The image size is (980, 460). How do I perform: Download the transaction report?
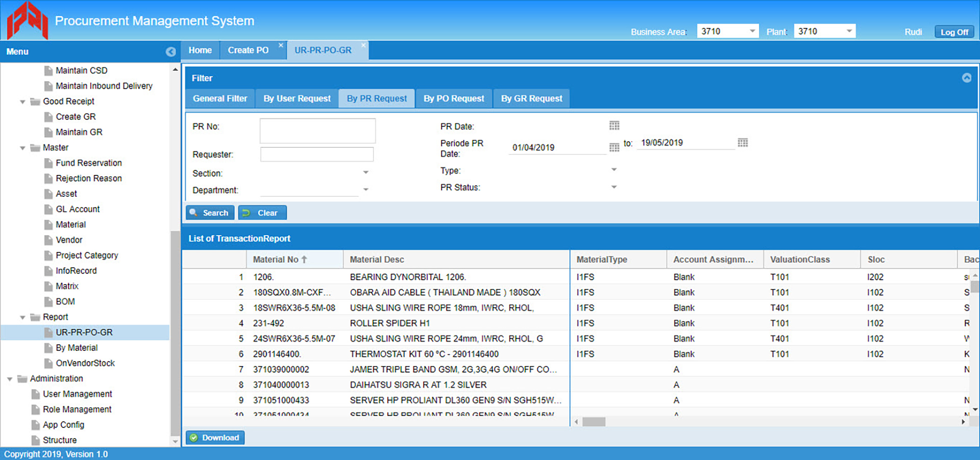pos(215,438)
